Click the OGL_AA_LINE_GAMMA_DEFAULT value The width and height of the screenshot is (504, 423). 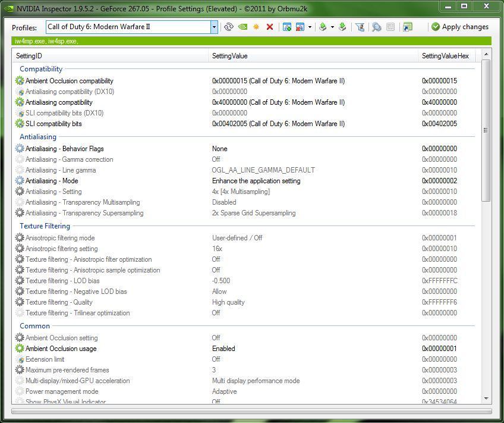click(263, 170)
